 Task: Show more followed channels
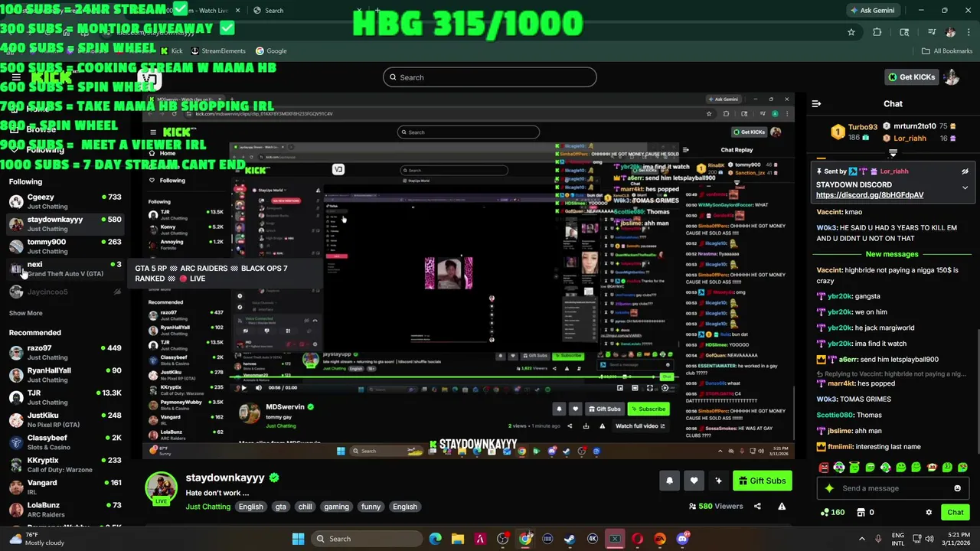point(25,313)
